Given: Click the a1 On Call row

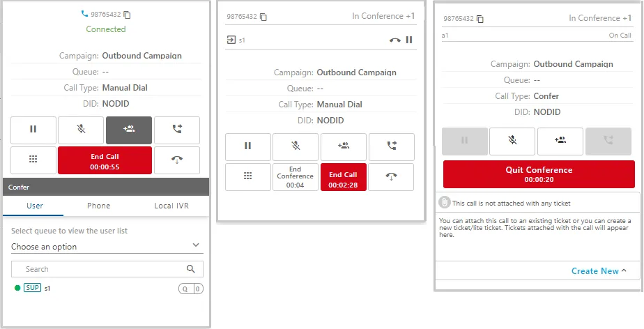Looking at the screenshot, I should (537, 36).
